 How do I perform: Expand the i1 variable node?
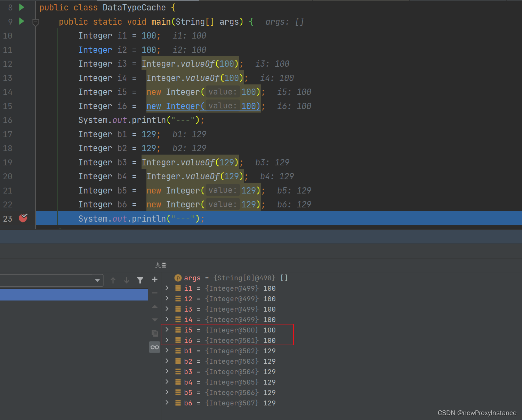pyautogui.click(x=167, y=288)
